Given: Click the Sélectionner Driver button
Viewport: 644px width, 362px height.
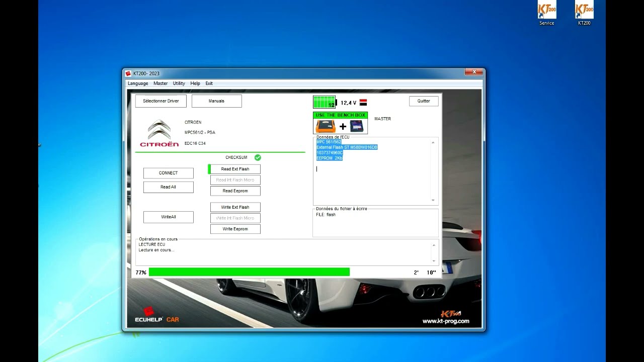Looking at the screenshot, I should [161, 101].
